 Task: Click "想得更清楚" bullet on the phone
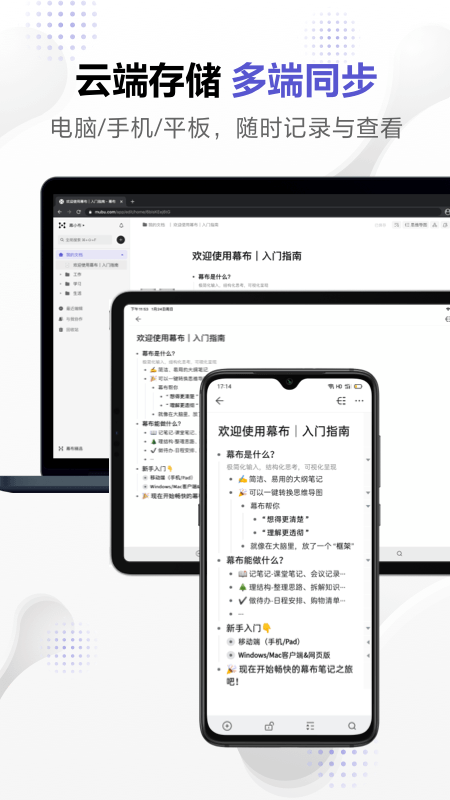tap(286, 519)
